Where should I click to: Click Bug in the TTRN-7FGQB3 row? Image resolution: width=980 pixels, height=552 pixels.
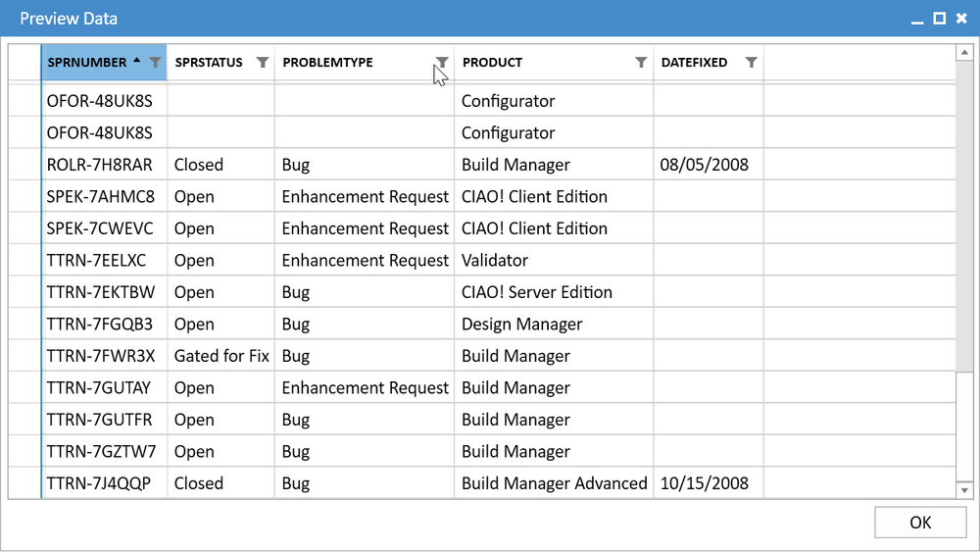click(x=365, y=324)
